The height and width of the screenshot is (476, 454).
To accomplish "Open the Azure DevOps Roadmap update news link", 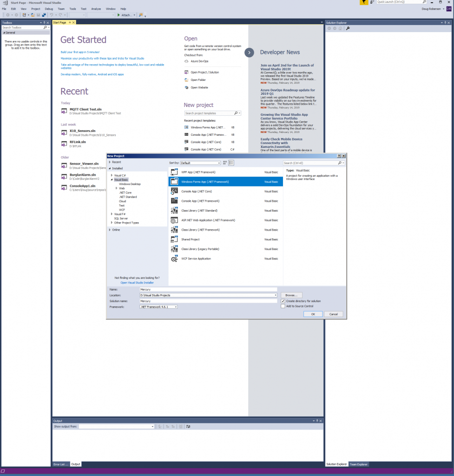I will tap(288, 92).
